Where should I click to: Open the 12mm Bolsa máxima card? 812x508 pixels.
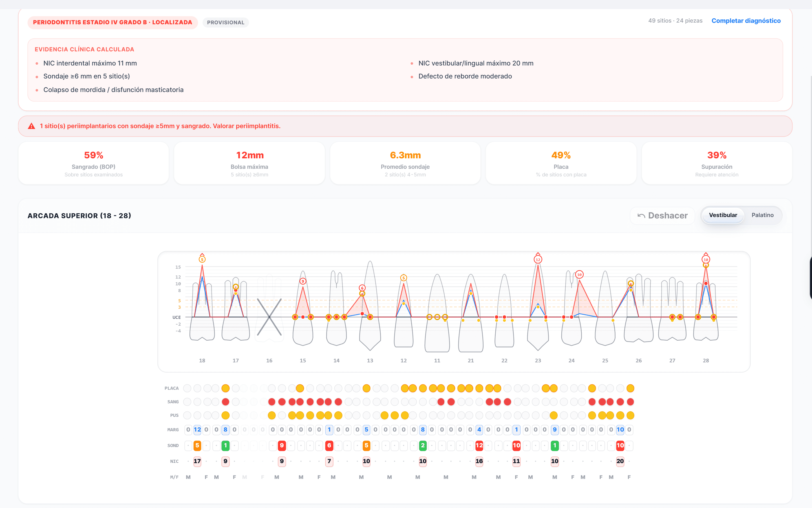tap(249, 163)
